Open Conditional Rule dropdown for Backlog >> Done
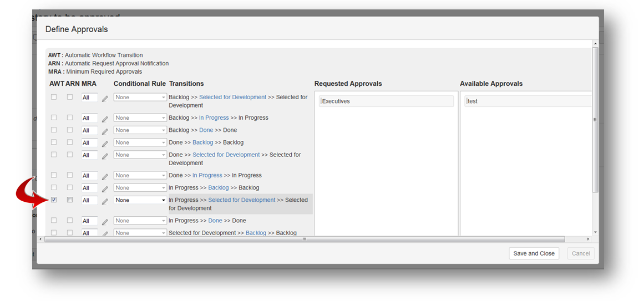Viewport: 644px width, 301px height. coord(140,130)
